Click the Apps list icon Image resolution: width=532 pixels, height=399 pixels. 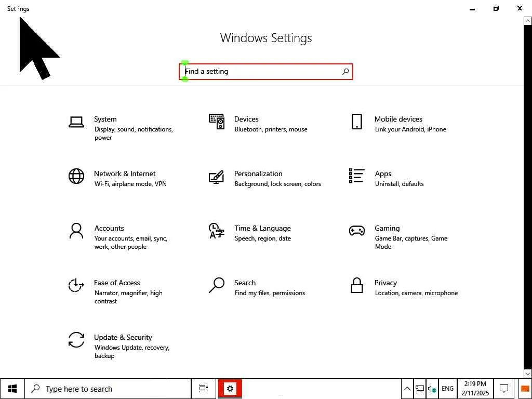coord(356,176)
